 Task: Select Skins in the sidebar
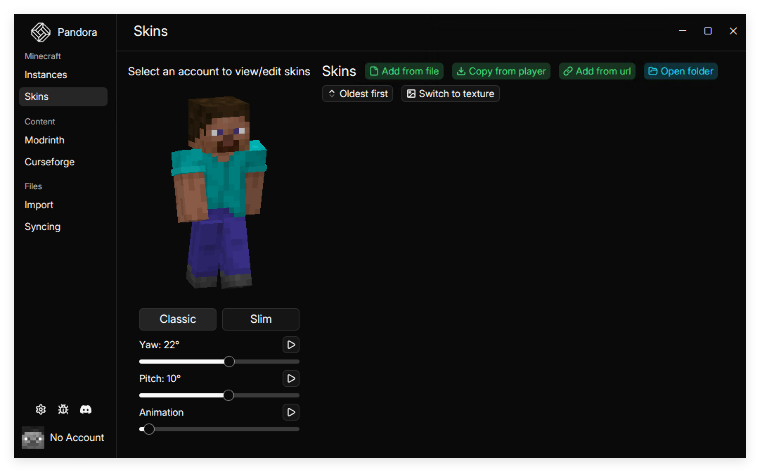pyautogui.click(x=63, y=96)
